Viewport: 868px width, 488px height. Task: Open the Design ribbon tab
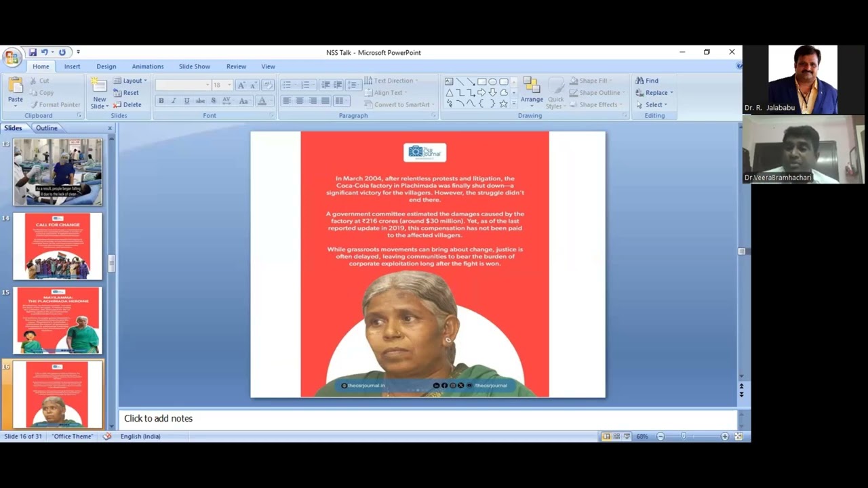(106, 66)
